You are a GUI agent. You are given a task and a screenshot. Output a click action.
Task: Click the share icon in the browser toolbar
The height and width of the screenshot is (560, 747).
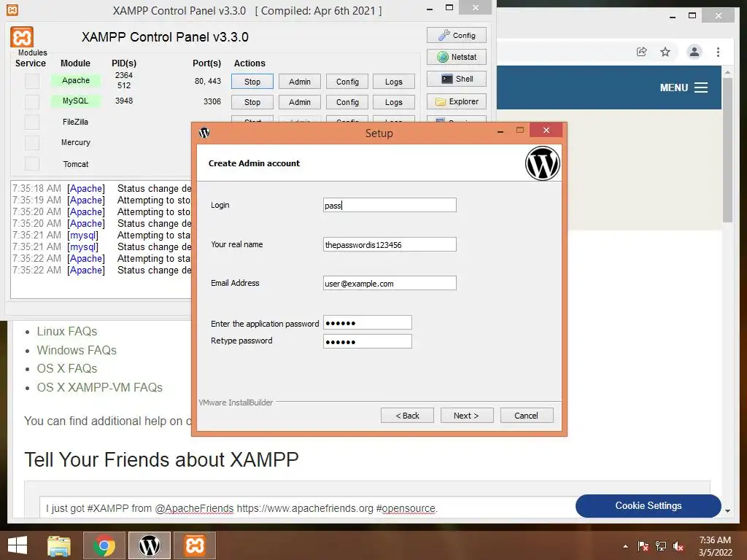click(x=642, y=52)
